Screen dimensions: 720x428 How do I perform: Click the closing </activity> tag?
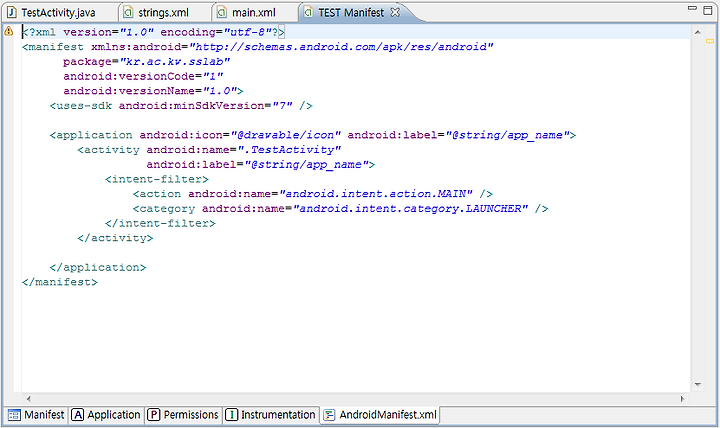pos(115,238)
